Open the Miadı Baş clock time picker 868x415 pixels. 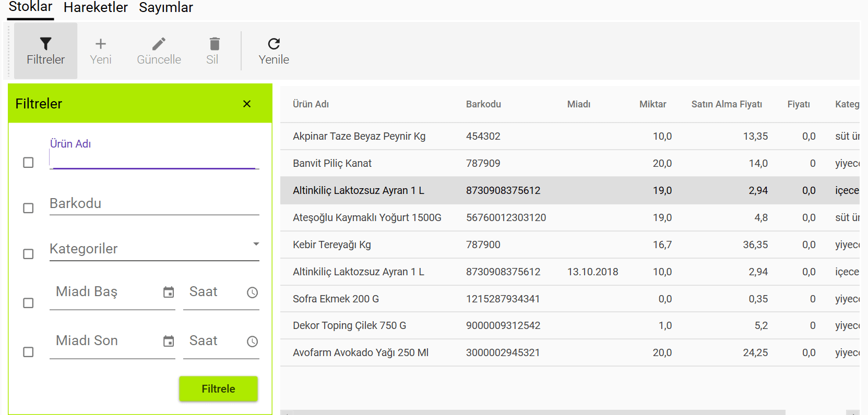pyautogui.click(x=253, y=292)
